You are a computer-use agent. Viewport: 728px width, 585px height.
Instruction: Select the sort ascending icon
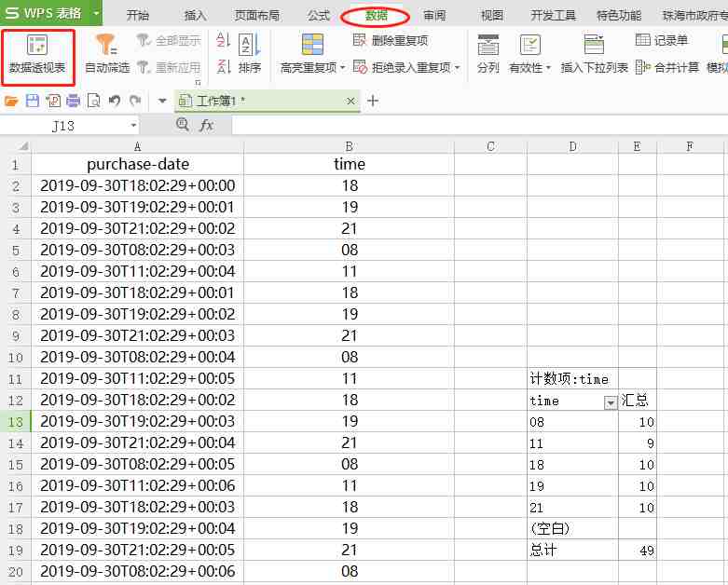click(224, 40)
